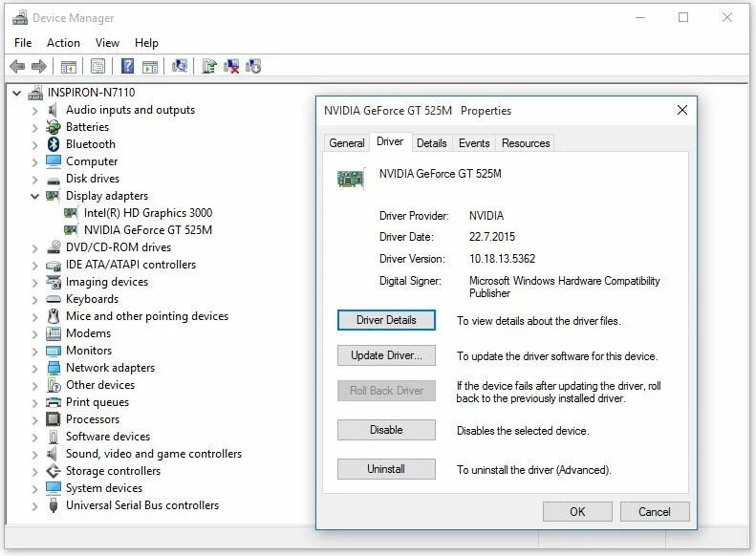Switch to the Details tab
The image size is (756, 556).
click(431, 143)
